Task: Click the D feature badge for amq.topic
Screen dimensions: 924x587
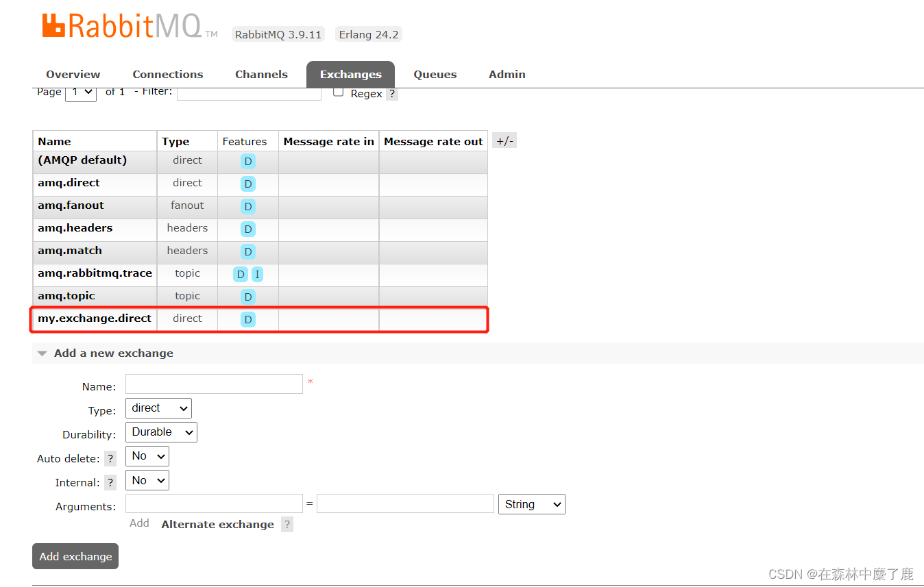Action: pos(248,297)
